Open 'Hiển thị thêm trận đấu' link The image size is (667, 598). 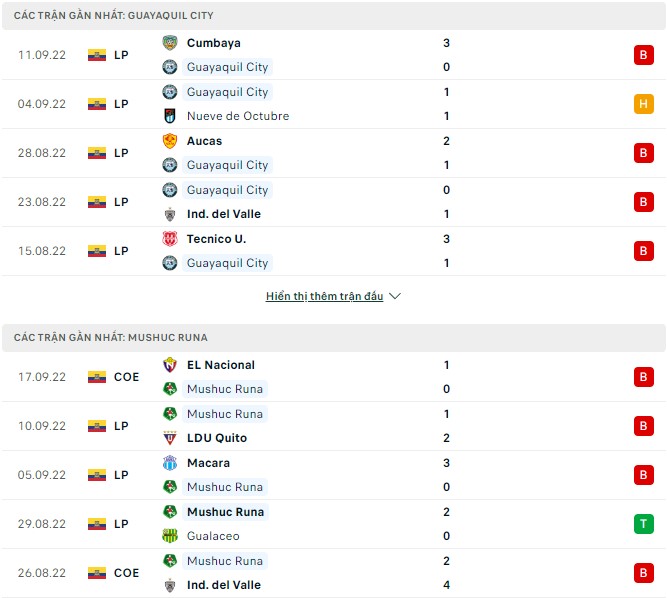[x=324, y=297]
